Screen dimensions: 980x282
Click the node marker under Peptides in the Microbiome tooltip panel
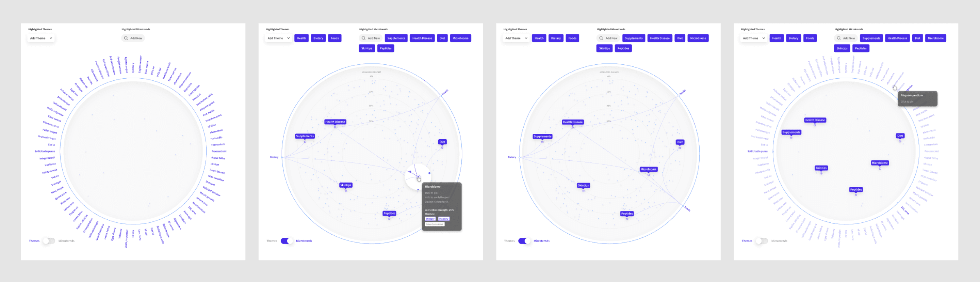[389, 219]
